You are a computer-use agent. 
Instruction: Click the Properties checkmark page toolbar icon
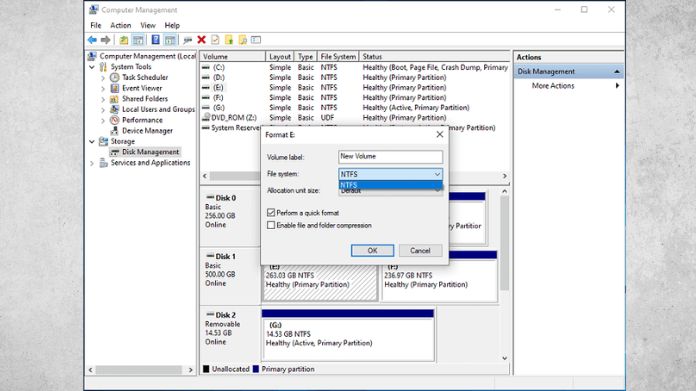coord(215,40)
